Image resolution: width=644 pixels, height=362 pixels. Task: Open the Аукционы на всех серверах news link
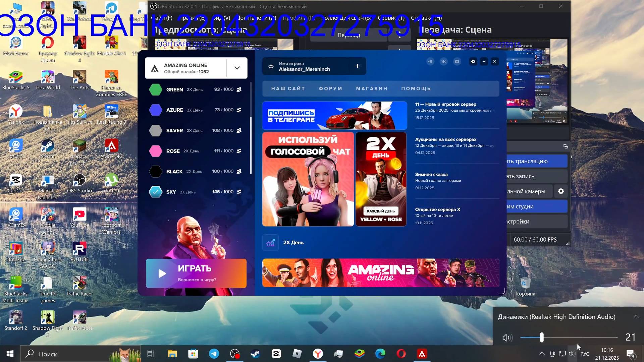446,139
